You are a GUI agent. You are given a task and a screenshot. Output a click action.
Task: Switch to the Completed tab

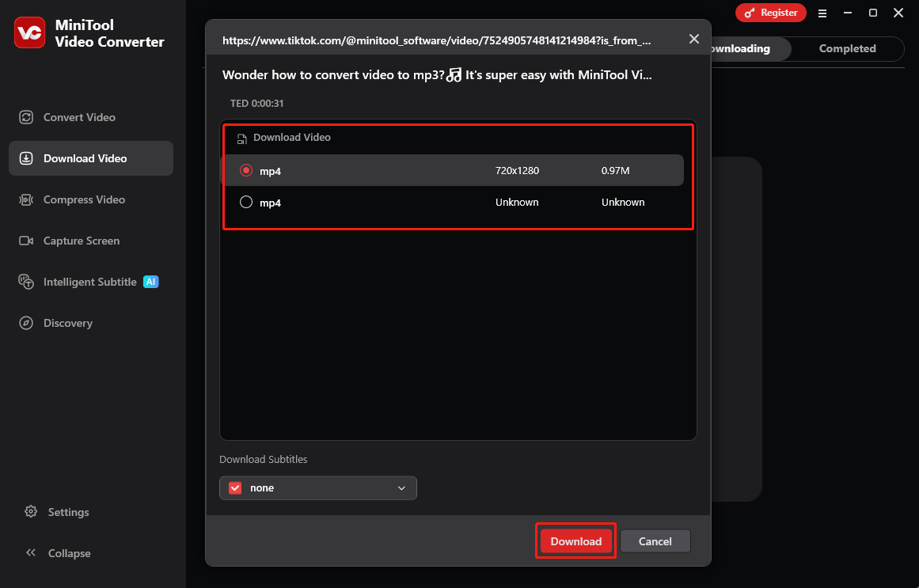pos(847,48)
